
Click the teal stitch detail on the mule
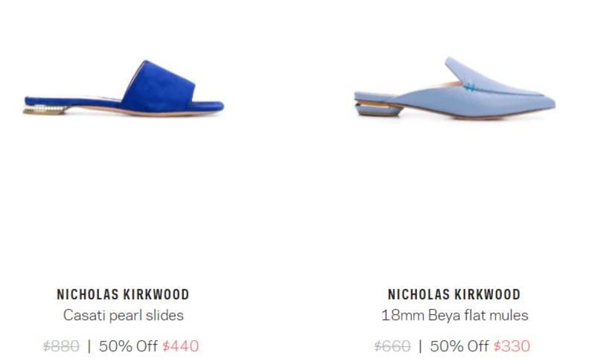pyautogui.click(x=470, y=88)
